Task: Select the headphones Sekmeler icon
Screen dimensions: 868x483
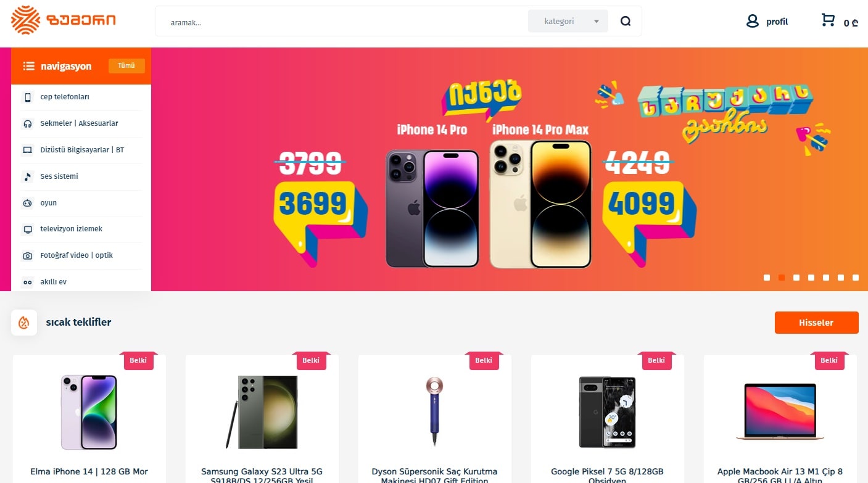Action: 27,123
